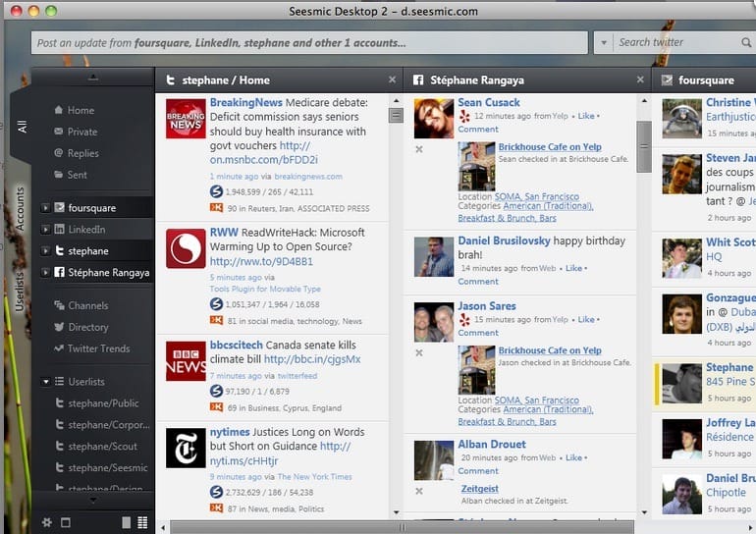
Task: Click the foursquare column header icon
Action: click(667, 80)
